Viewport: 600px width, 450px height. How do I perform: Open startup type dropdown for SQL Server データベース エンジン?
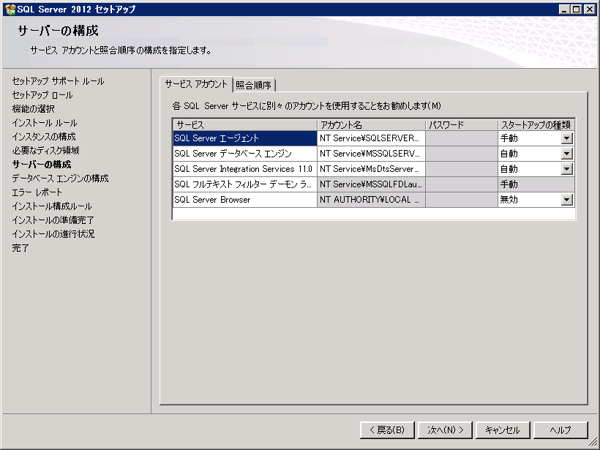[566, 153]
